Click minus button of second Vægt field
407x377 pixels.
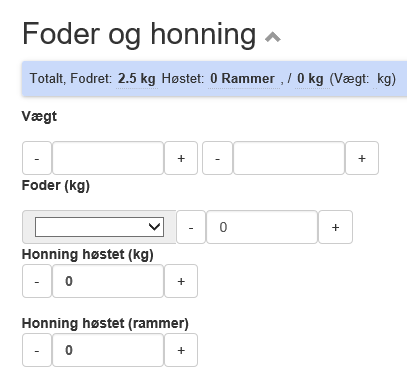[x=217, y=158]
